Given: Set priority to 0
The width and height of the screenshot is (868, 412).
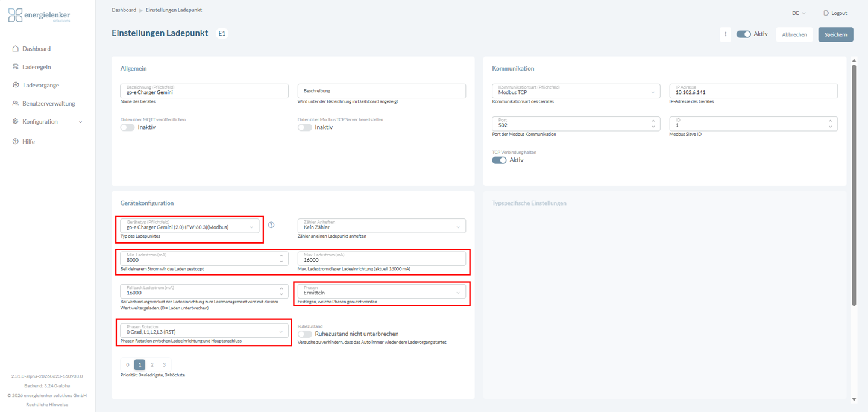Looking at the screenshot, I should (128, 364).
